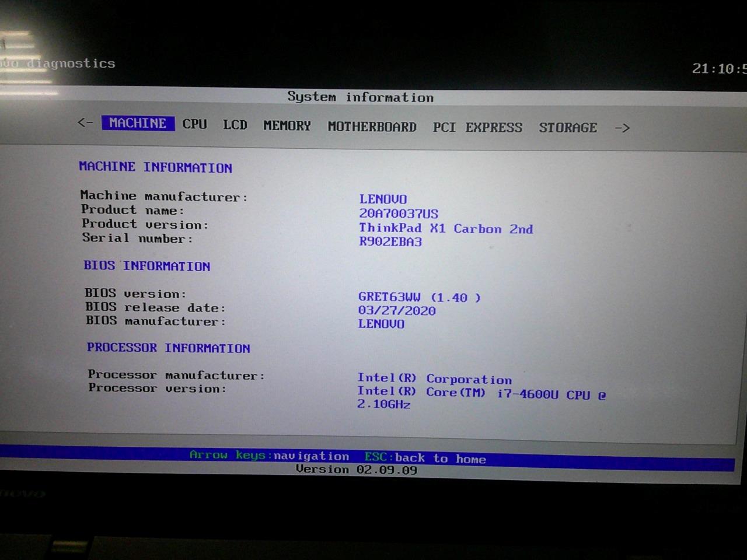Click the date 03/27/2020
This screenshot has width=747, height=560.
(x=397, y=311)
